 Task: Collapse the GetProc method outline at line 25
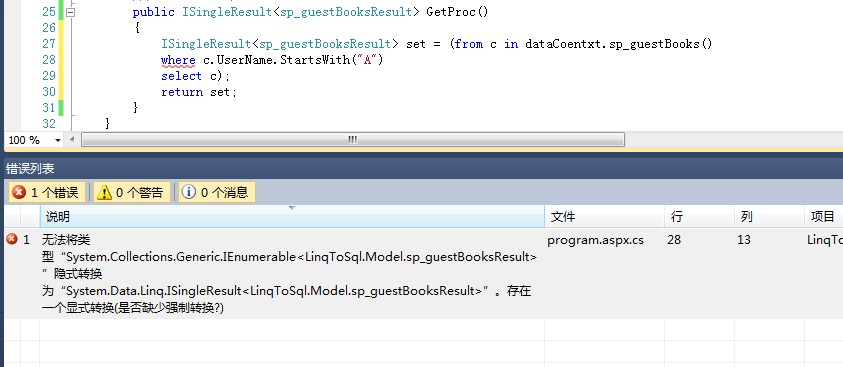[x=70, y=12]
